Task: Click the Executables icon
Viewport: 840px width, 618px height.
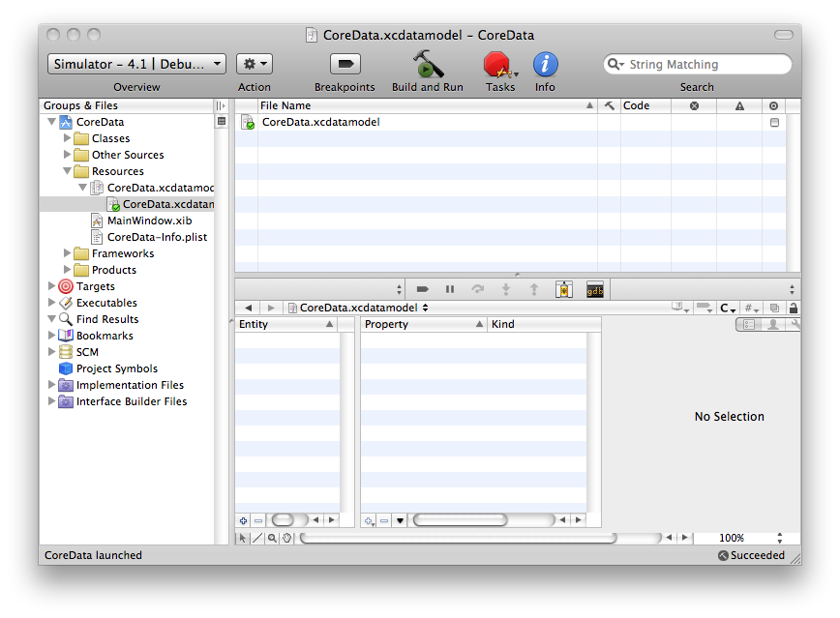Action: click(66, 303)
